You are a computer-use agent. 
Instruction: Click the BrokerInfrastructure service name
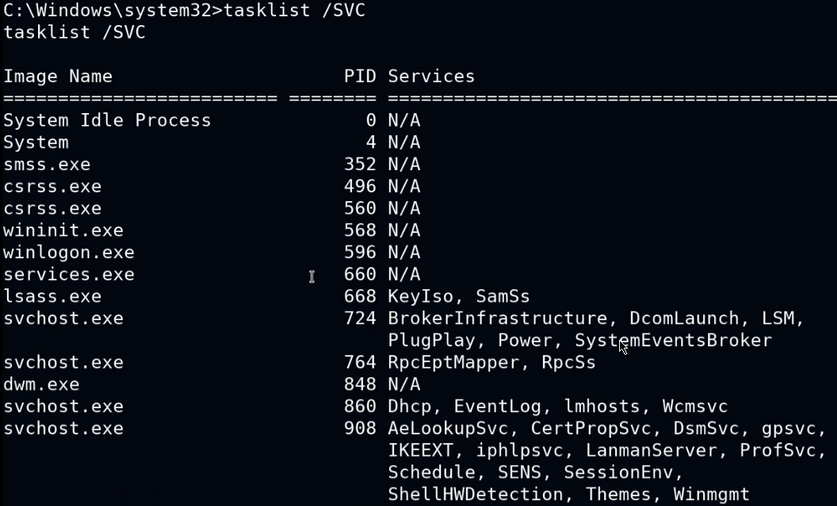point(498,318)
